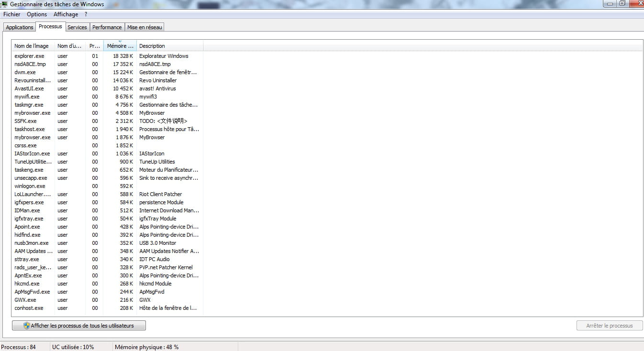
Task: Select the ApntEx.exe process
Action: coord(108,275)
